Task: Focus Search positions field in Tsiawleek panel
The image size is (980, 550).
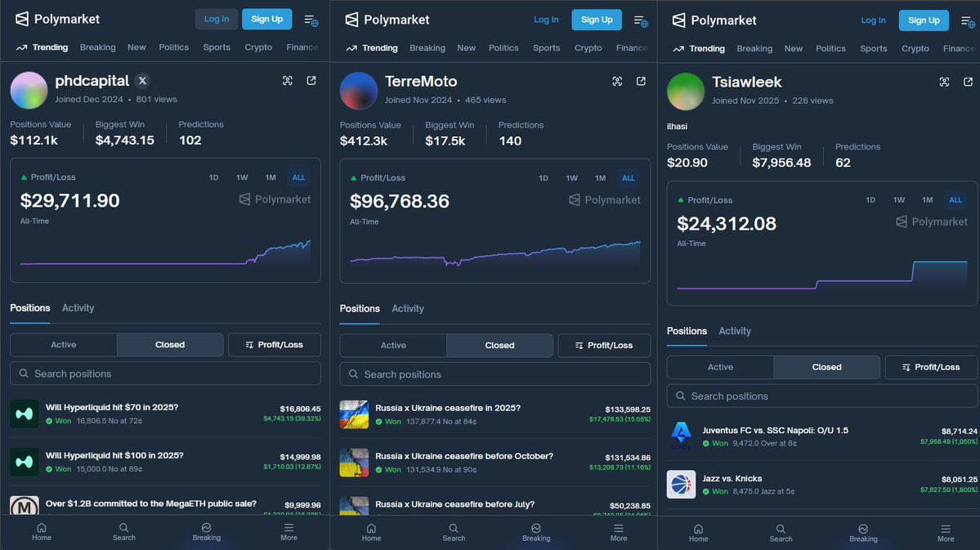Action: click(x=822, y=396)
